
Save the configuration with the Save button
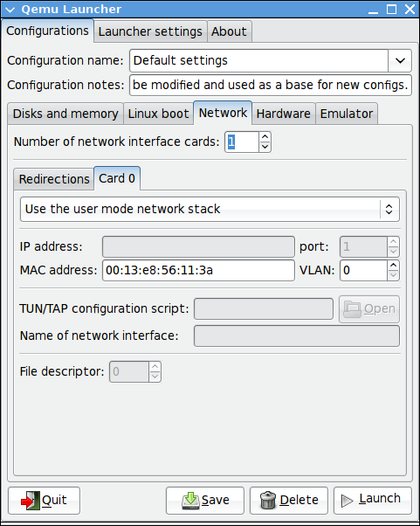click(x=205, y=500)
